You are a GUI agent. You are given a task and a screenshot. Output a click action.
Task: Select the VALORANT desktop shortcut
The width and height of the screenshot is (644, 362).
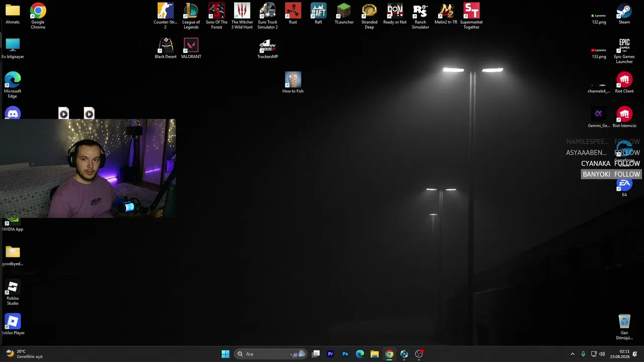coord(191,48)
